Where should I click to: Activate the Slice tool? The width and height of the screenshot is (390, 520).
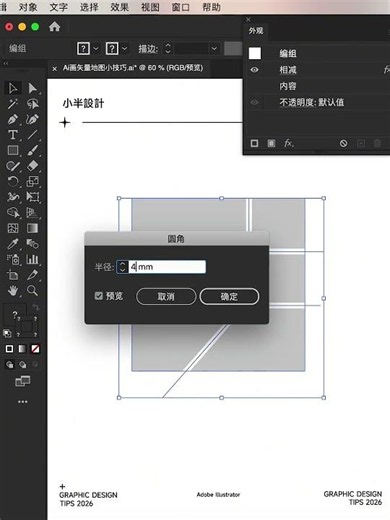tap(32, 275)
